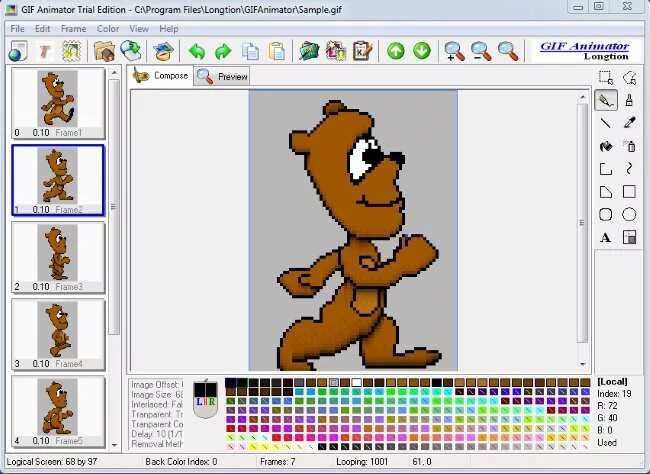Viewport: 650px width, 474px height.
Task: Click the green film frames toolbar icon
Action: 309,51
